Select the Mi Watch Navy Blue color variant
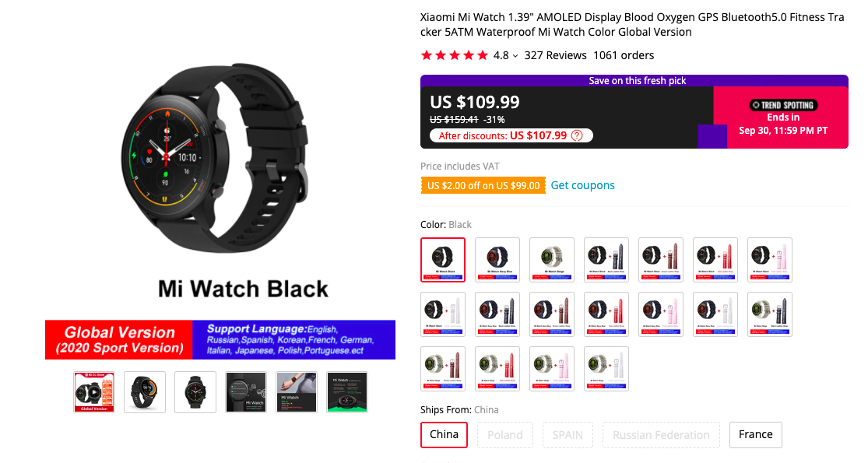Viewport: 868px width, 463px height. pos(497,259)
